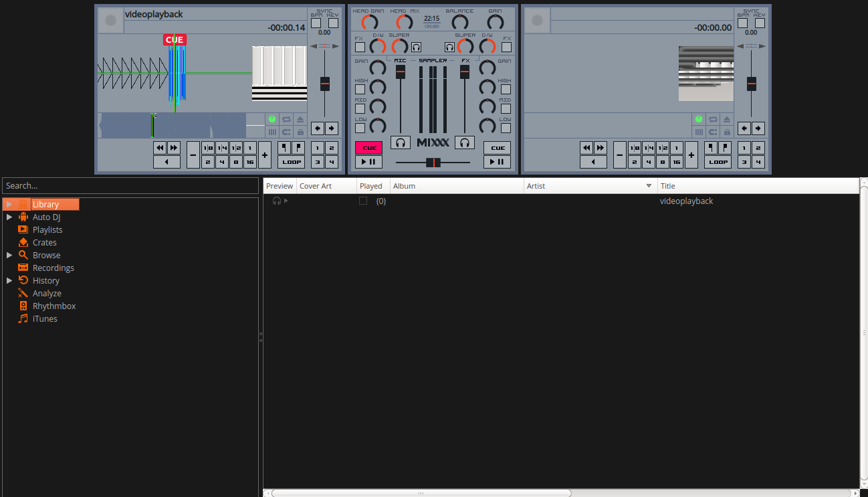Expand the Library tree node

[x=9, y=205]
